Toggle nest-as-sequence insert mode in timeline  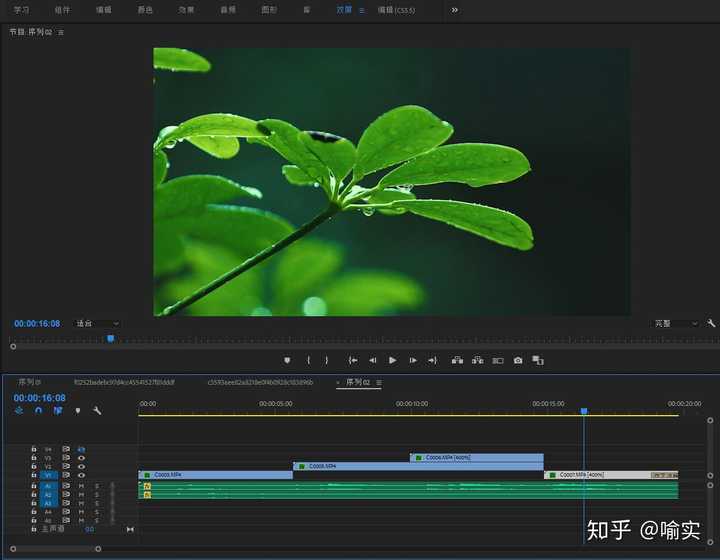19,410
